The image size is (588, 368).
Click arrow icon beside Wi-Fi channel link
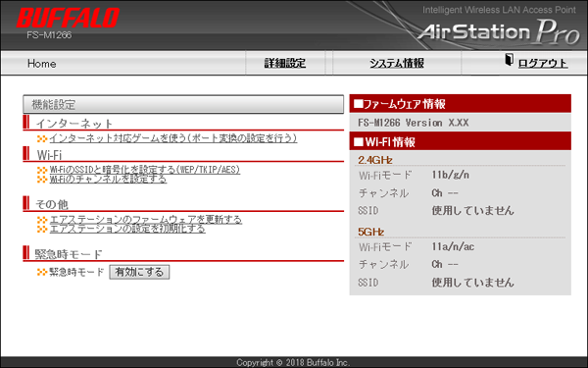click(x=42, y=180)
